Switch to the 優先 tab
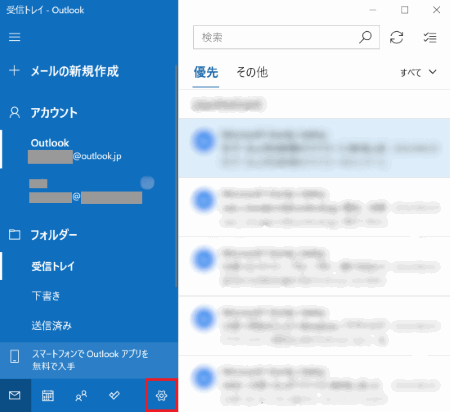 [x=206, y=72]
